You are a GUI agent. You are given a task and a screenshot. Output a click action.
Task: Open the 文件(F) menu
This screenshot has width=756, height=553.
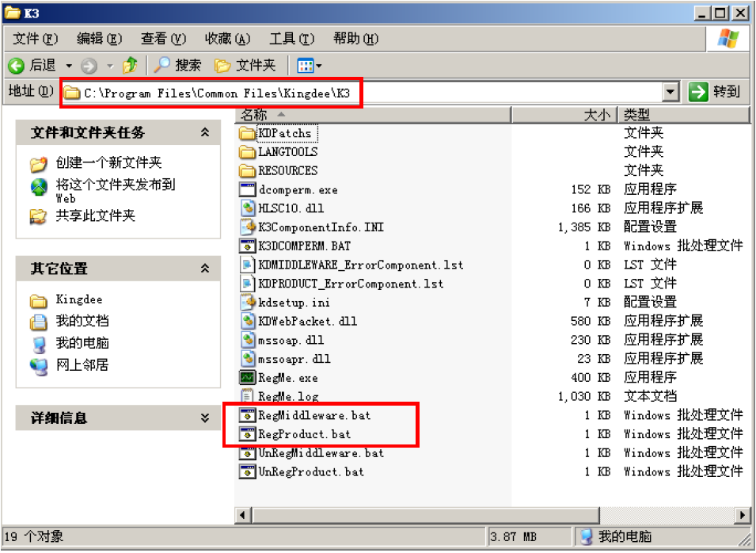point(35,38)
